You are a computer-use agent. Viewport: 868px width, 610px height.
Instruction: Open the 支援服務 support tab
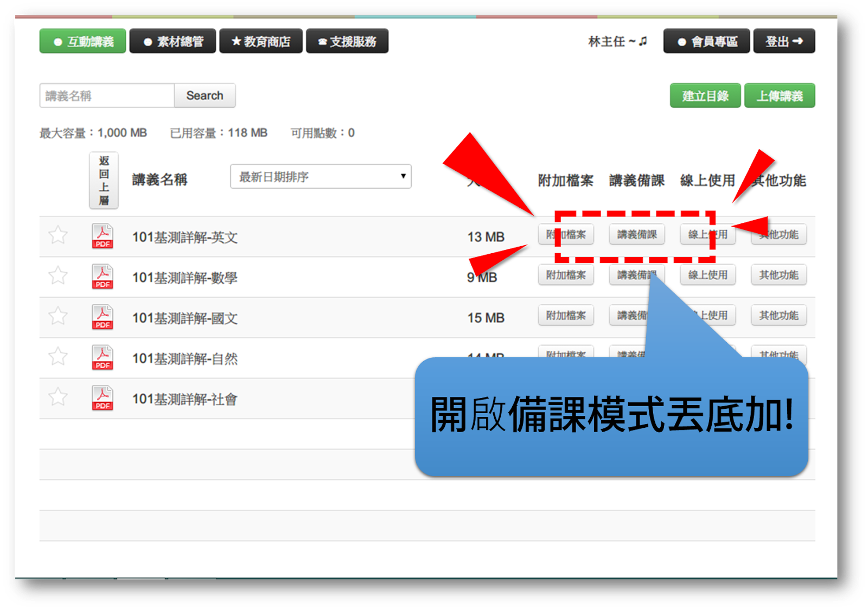347,41
